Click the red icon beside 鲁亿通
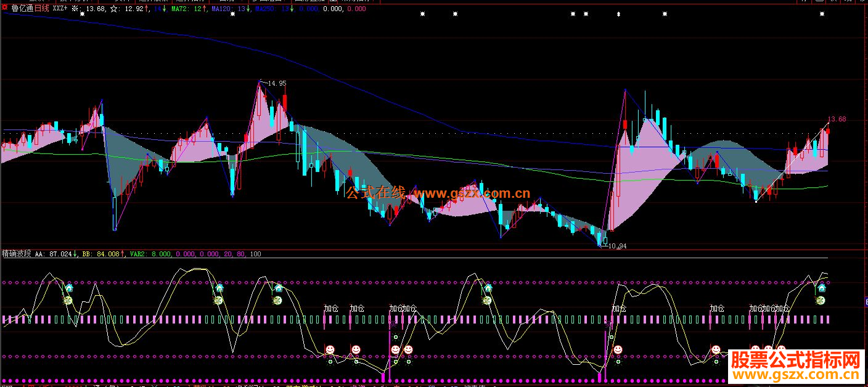The width and height of the screenshot is (868, 387). [6, 9]
